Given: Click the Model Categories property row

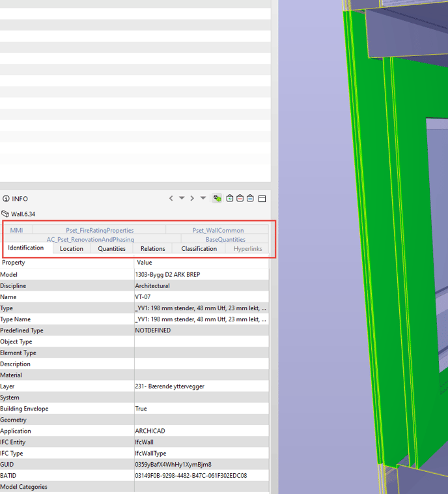Looking at the screenshot, I should point(134,487).
